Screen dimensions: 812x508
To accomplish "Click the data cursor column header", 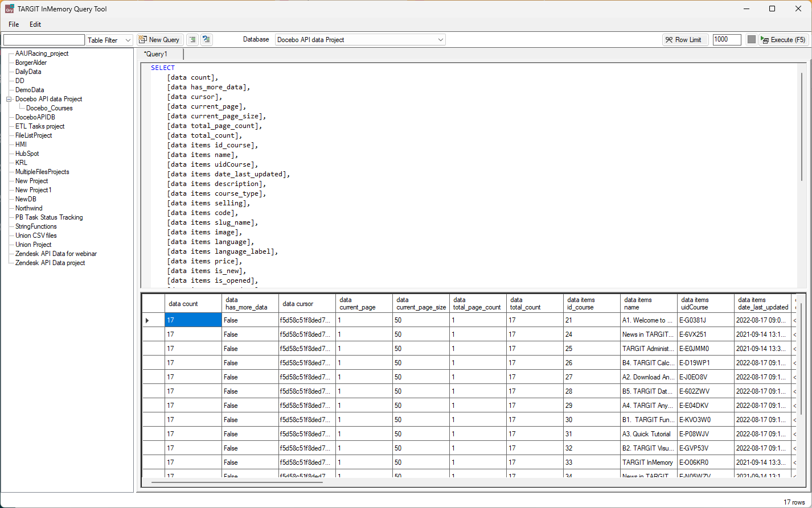I will tap(307, 303).
